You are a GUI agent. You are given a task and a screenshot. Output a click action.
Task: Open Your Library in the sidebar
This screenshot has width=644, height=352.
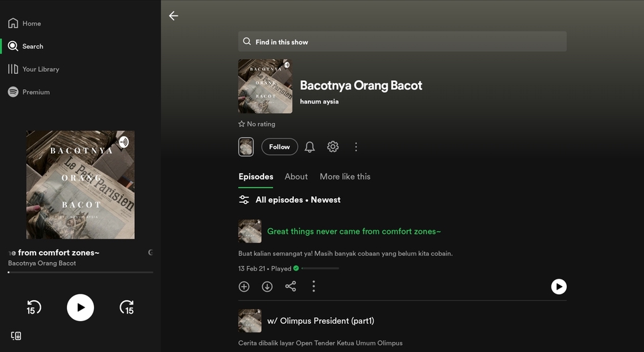[34, 69]
